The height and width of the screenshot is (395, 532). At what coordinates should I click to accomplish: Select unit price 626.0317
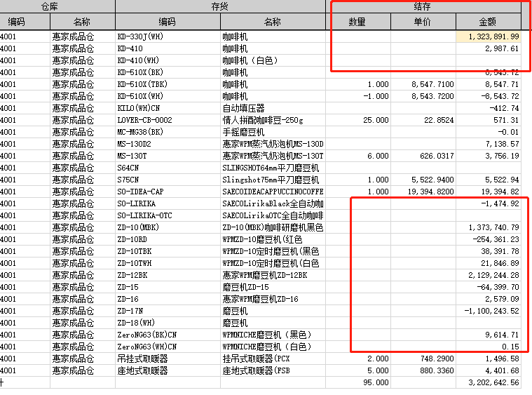tap(423, 156)
